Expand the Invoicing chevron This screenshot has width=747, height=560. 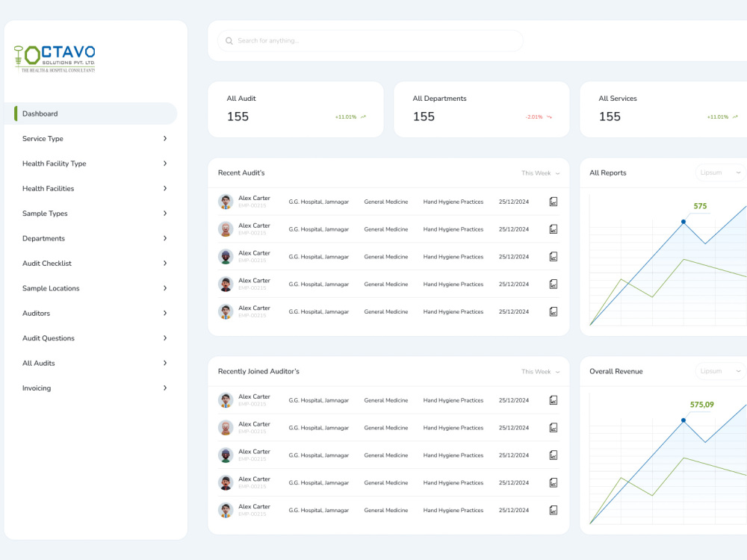(165, 388)
